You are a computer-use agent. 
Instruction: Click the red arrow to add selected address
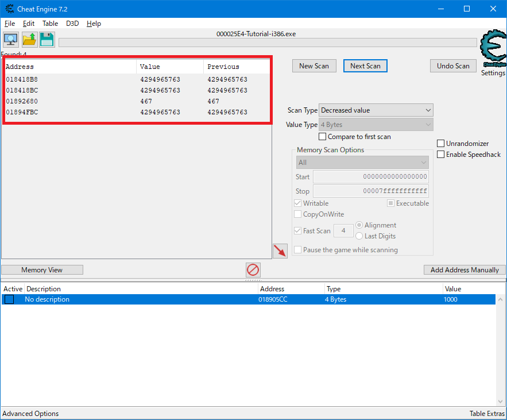pyautogui.click(x=280, y=251)
